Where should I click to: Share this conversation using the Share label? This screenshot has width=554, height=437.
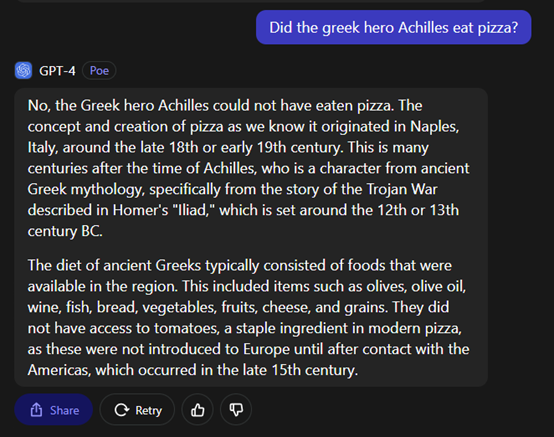(x=64, y=411)
